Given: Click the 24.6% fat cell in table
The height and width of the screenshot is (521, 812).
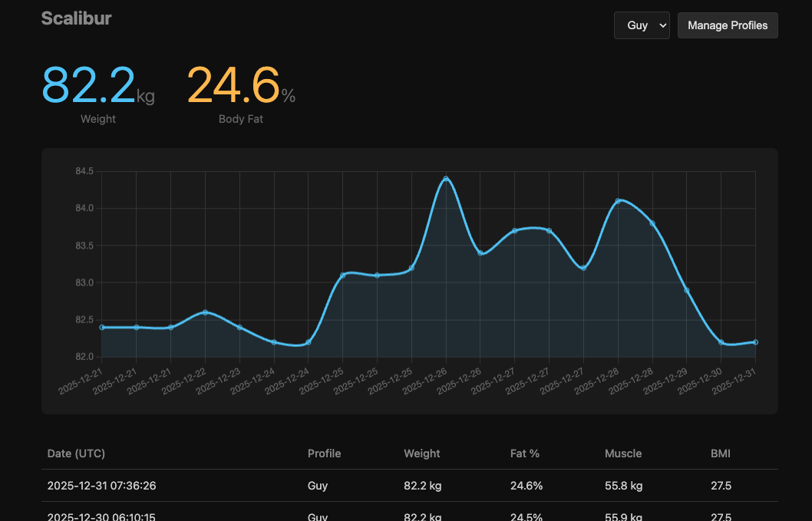Looking at the screenshot, I should pyautogui.click(x=526, y=486).
